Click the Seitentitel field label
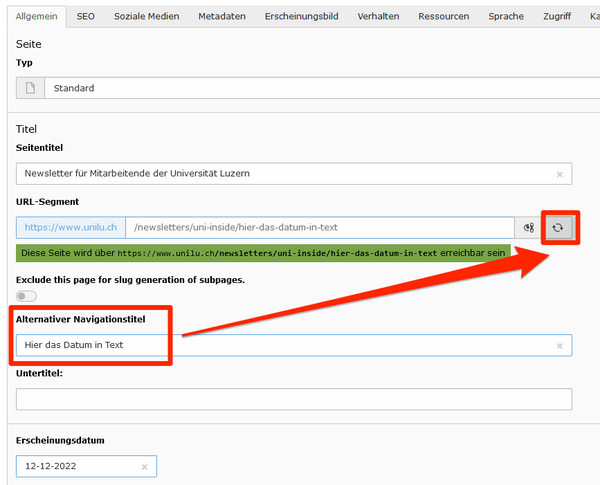 pyautogui.click(x=39, y=148)
